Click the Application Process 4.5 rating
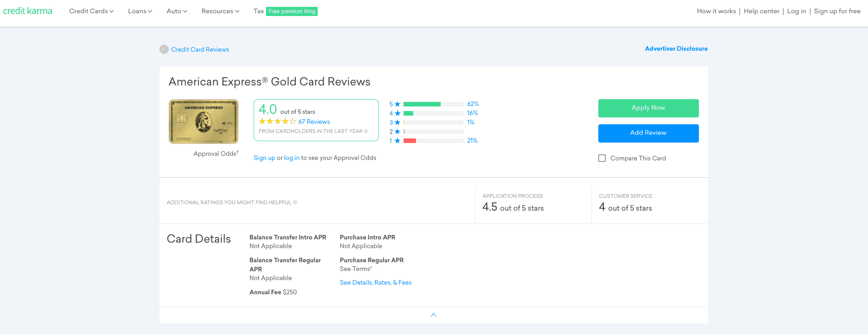The image size is (868, 334). 513,207
